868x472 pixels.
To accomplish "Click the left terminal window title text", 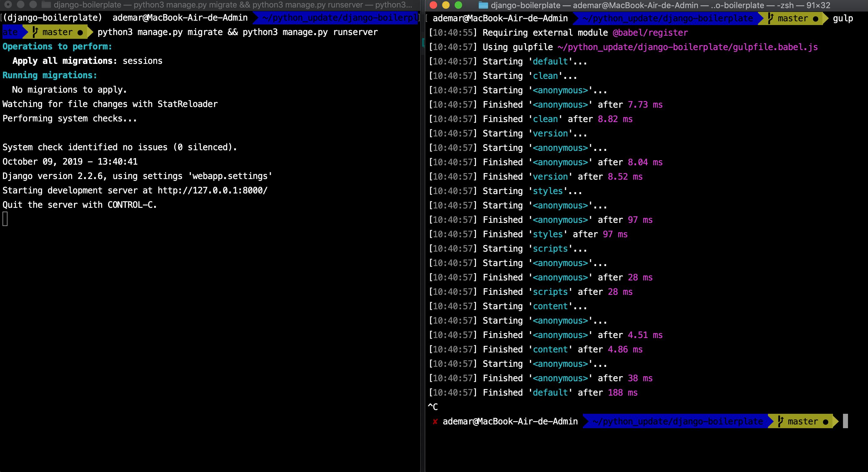I will point(233,5).
